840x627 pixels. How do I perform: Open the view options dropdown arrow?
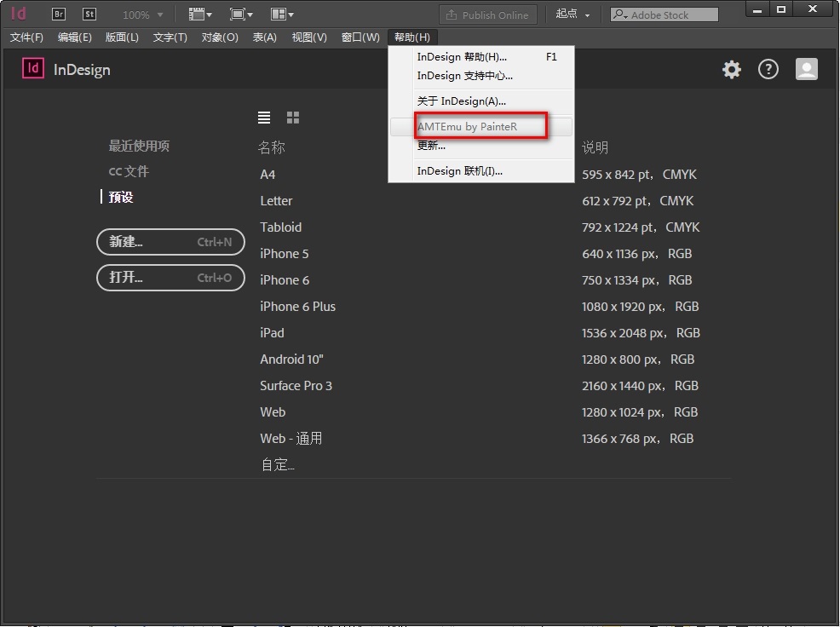200,14
